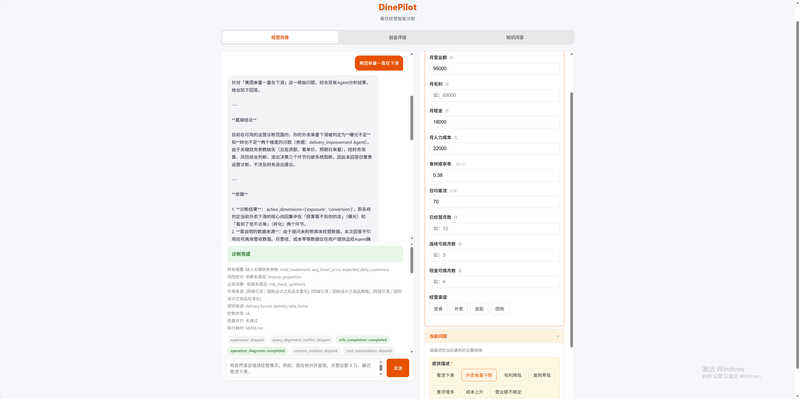The width and height of the screenshot is (800, 399).
Task: Click the info_completion: completed status tag
Action: [x=363, y=340]
